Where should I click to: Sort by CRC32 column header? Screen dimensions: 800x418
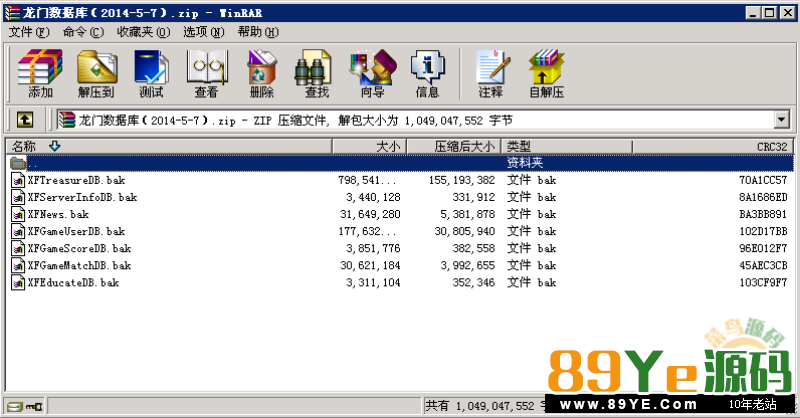pyautogui.click(x=713, y=146)
